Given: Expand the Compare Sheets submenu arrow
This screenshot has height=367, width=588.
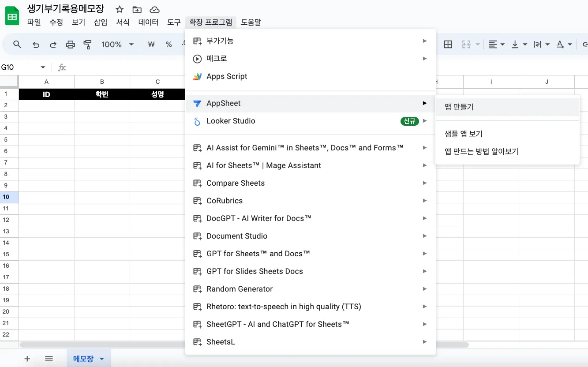Looking at the screenshot, I should coord(425,183).
